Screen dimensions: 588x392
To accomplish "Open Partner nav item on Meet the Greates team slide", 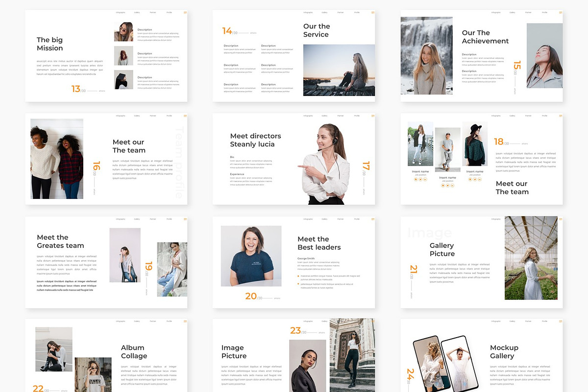I will pos(153,220).
